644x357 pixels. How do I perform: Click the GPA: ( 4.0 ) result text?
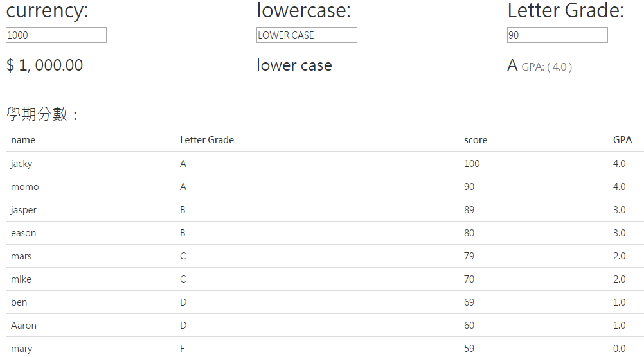point(547,67)
